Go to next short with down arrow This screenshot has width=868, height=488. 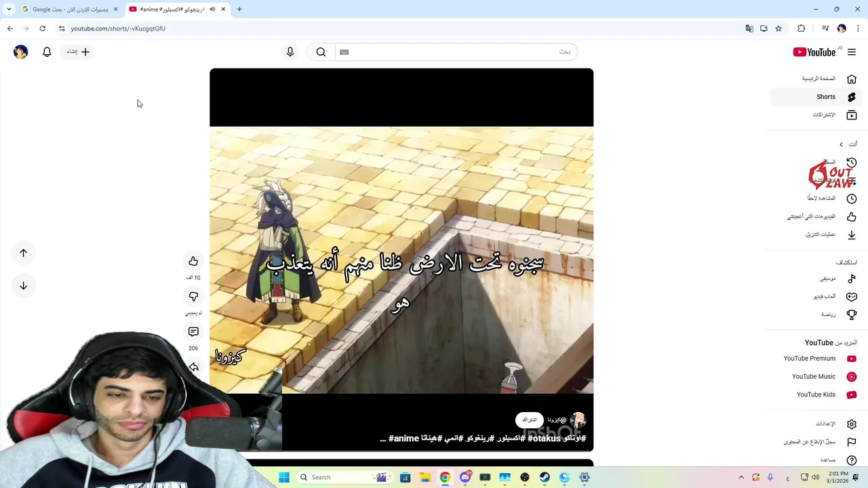(23, 285)
